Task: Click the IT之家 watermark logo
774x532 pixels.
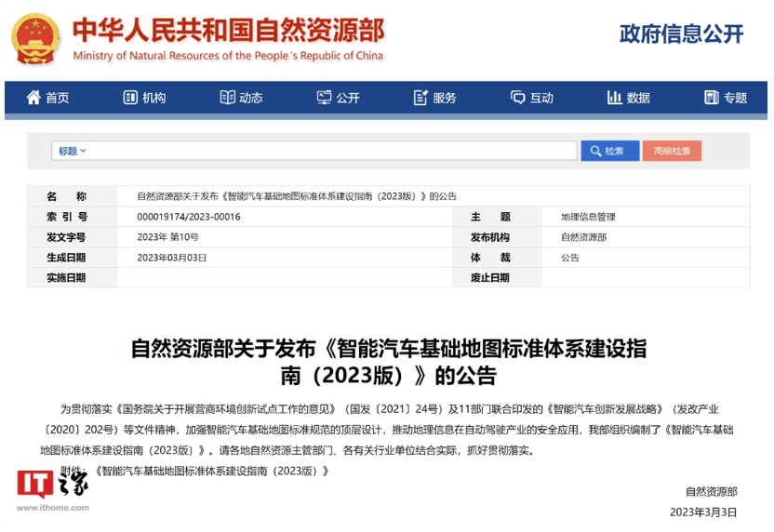Action: (x=53, y=490)
